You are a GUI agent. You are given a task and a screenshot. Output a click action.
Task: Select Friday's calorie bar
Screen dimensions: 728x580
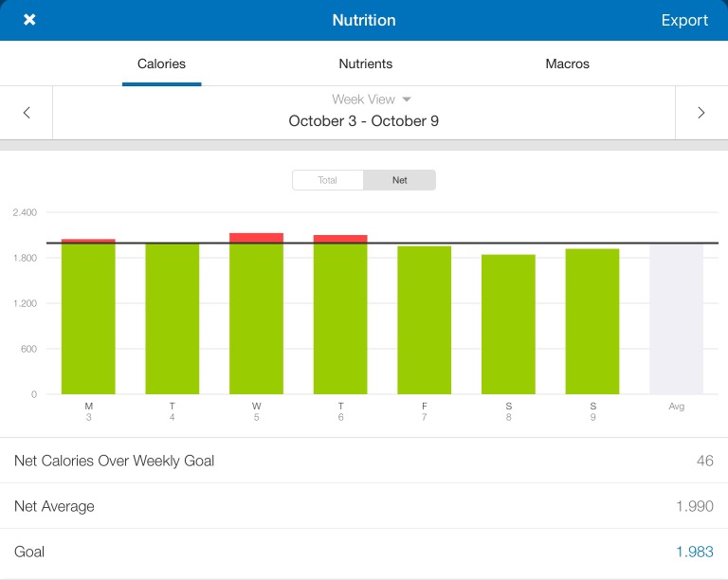tap(424, 320)
